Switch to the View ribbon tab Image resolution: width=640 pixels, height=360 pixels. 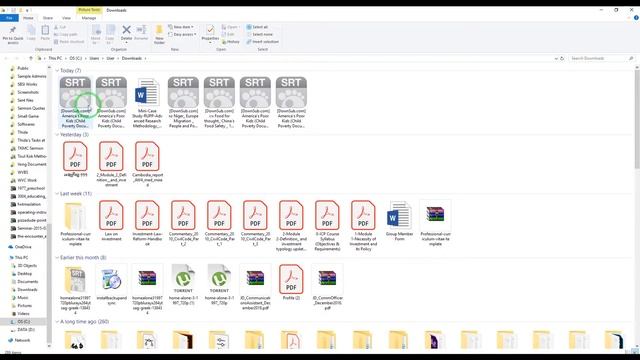point(66,18)
